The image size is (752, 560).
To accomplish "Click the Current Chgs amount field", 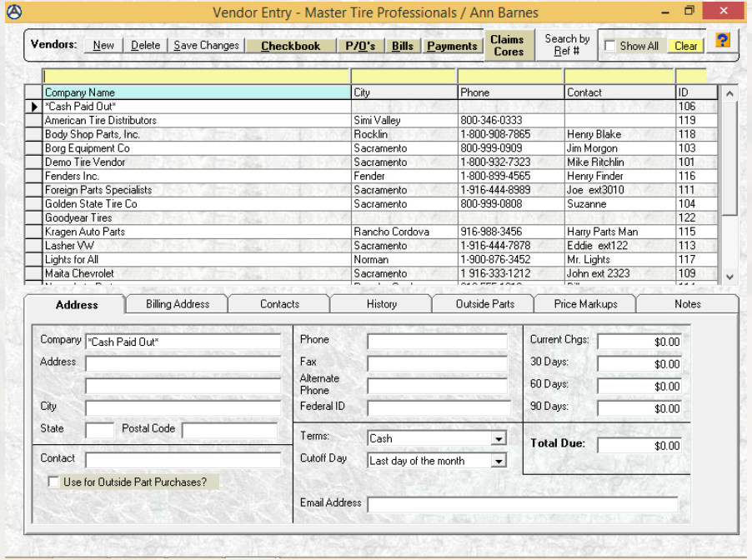I will (639, 342).
